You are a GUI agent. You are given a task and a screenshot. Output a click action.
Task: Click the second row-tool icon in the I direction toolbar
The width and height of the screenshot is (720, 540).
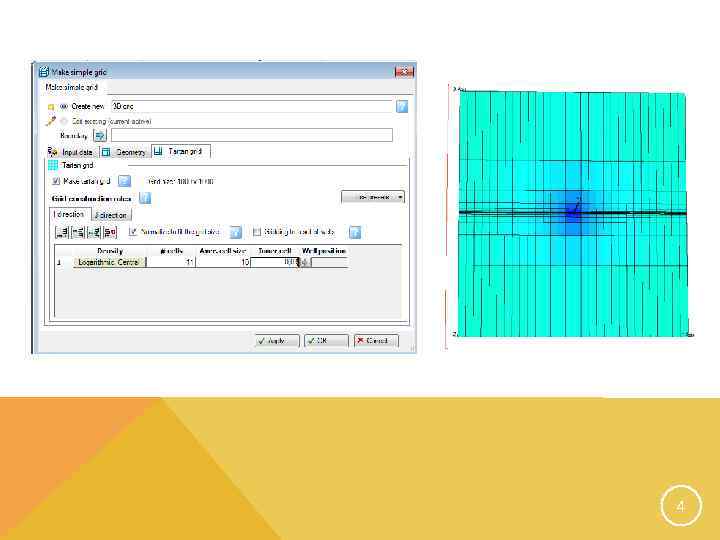pos(78,232)
